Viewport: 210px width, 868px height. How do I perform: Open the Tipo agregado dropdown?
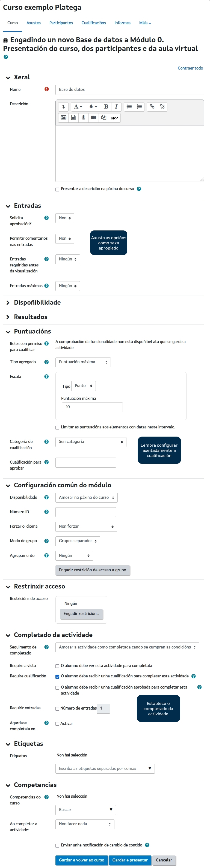point(83,362)
